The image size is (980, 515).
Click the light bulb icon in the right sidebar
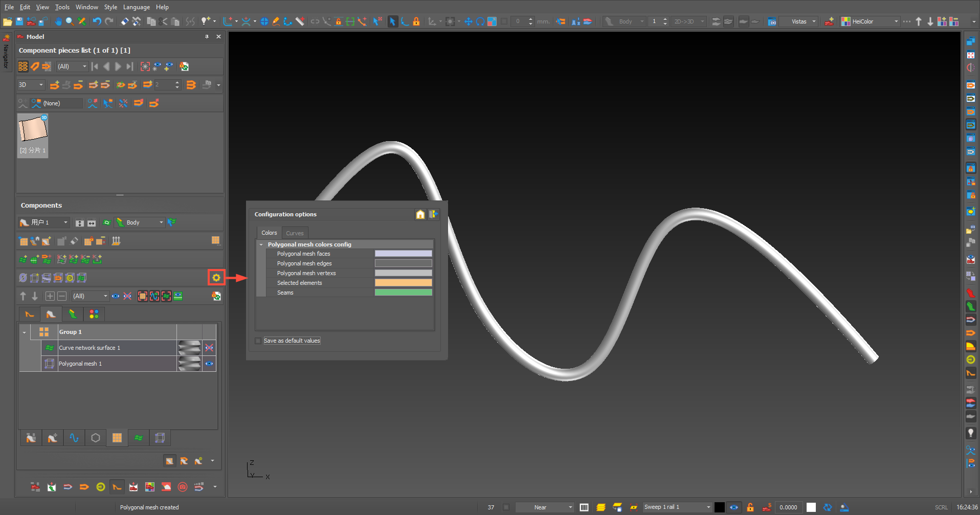pyautogui.click(x=970, y=433)
